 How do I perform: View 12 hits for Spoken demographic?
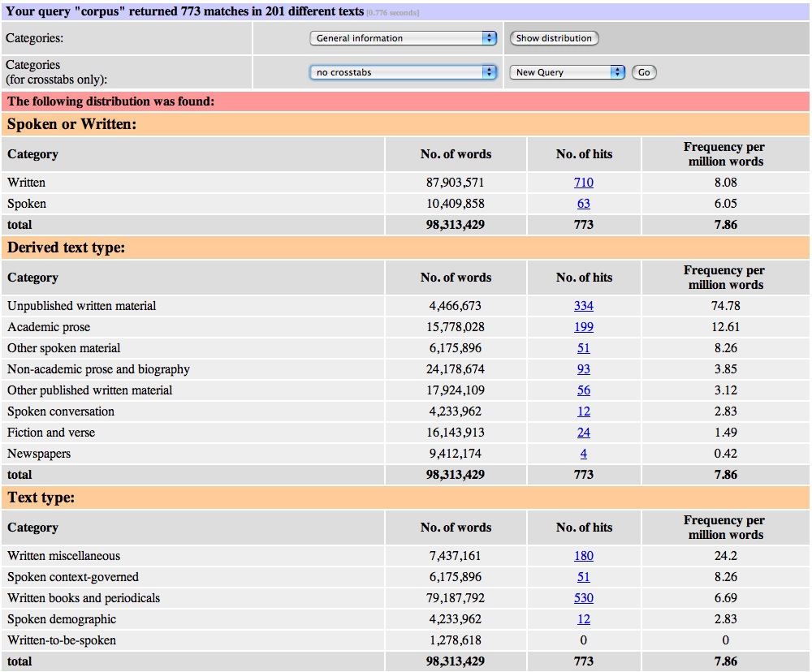(x=584, y=619)
